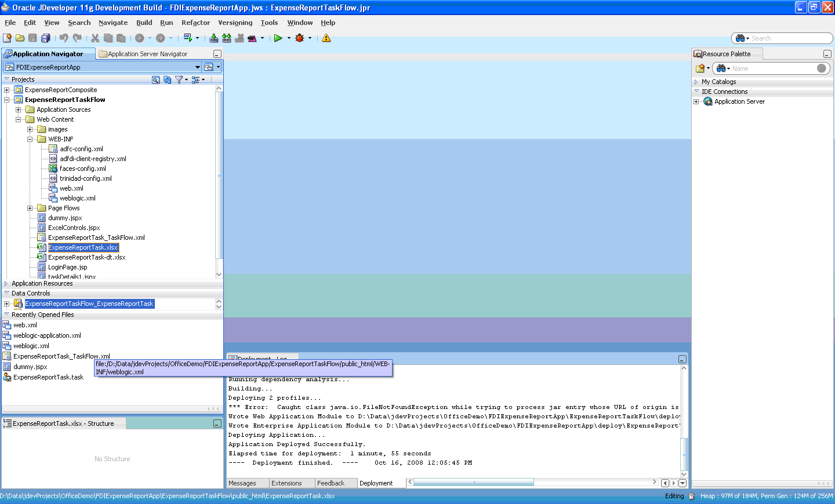
Task: Switch to the Messages log tab
Action: click(x=242, y=483)
